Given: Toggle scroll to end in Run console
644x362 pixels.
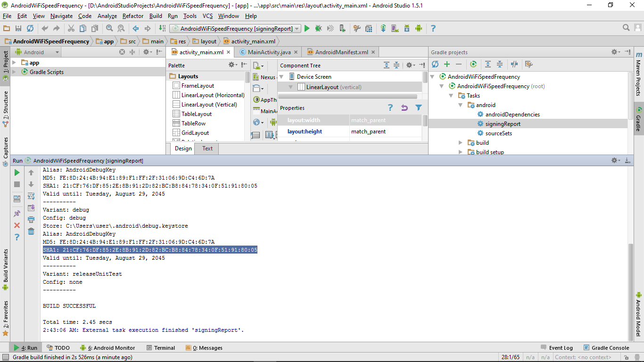Looking at the screenshot, I should tap(31, 208).
